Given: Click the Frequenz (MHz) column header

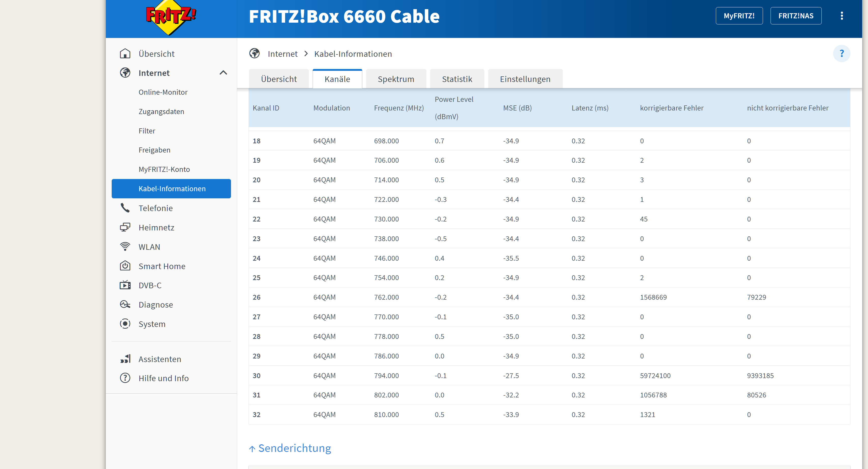Looking at the screenshot, I should [399, 108].
